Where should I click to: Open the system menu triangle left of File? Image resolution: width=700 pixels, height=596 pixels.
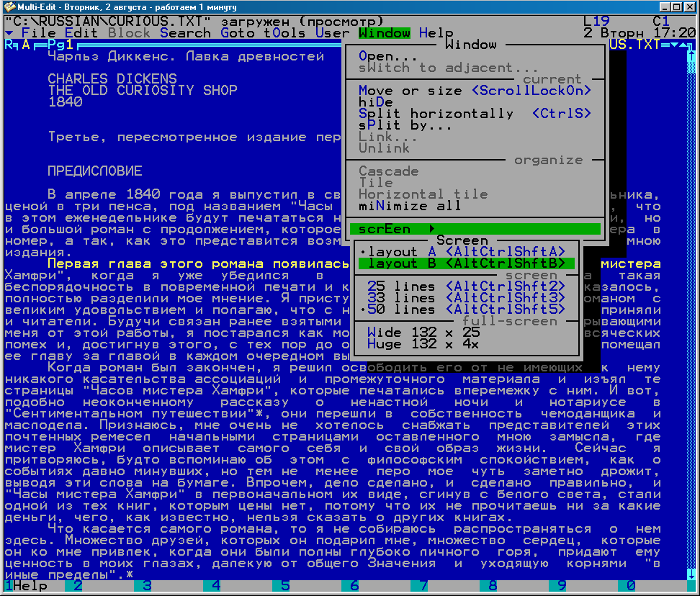pyautogui.click(x=9, y=33)
